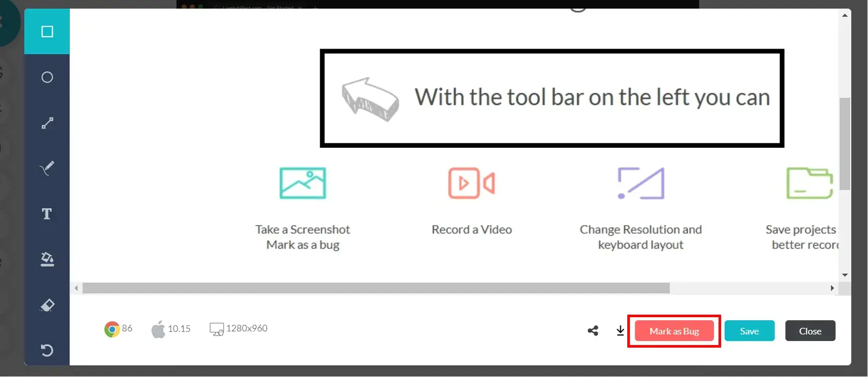Screen dimensions: 868x377
Task: Pick the freehand pencil tool
Action: point(47,168)
